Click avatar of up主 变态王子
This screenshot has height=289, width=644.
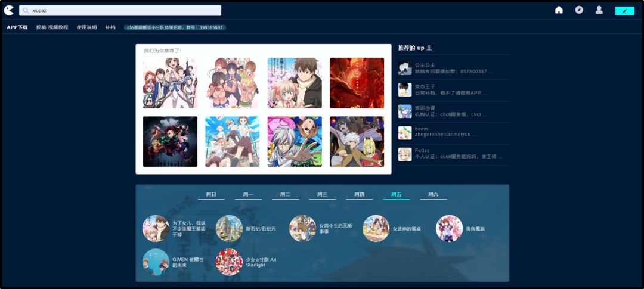tap(404, 89)
